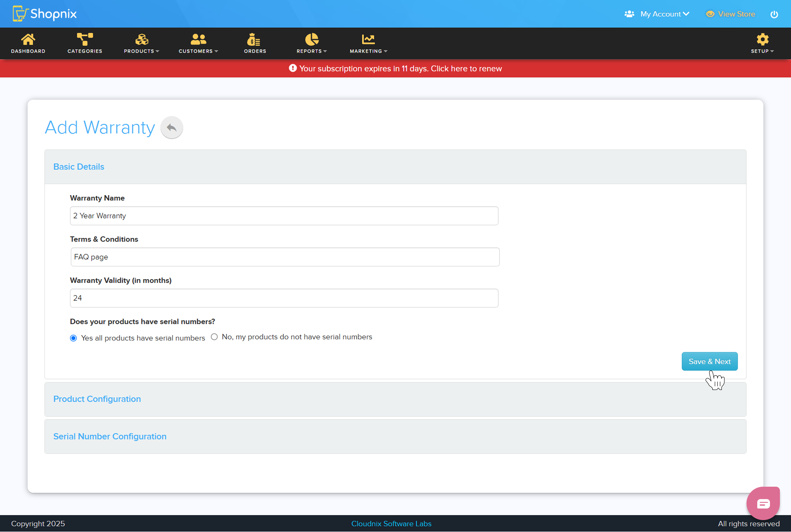Open the Orders menu label
This screenshot has height=532, width=791.
pyautogui.click(x=255, y=51)
